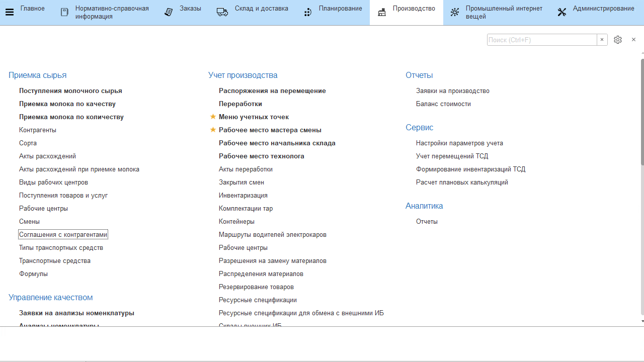The height and width of the screenshot is (362, 644).
Task: Click the Баланс стоимости report
Action: pyautogui.click(x=443, y=104)
